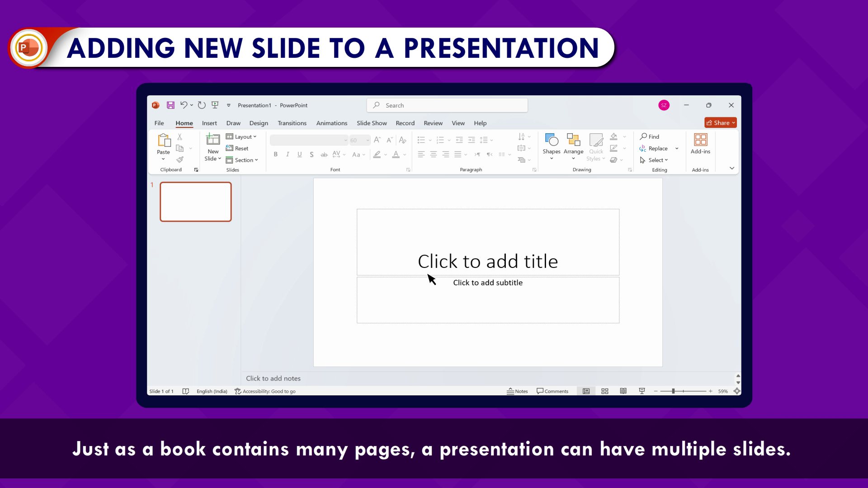
Task: Click the Reading View icon
Action: tap(623, 391)
